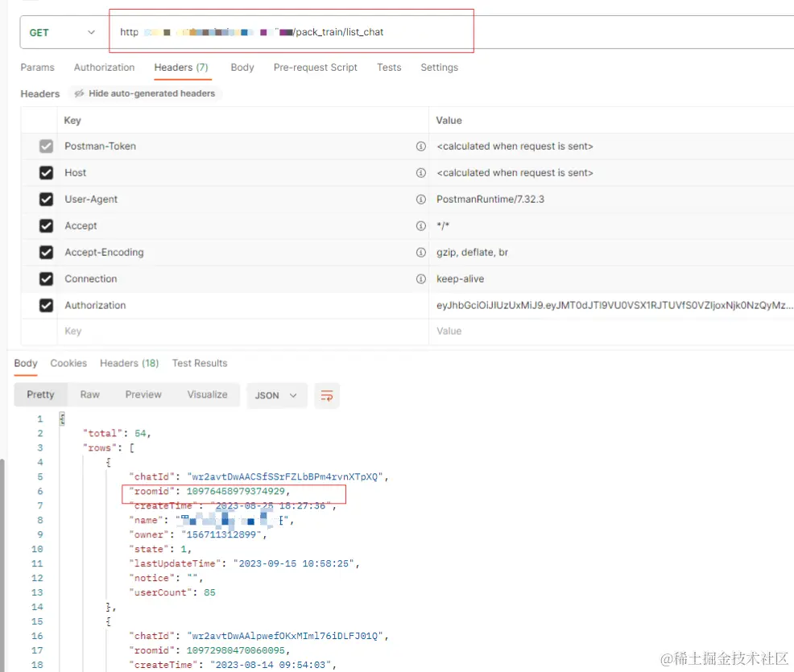Click the owner value 156711312899
This screenshot has width=794, height=672.
[x=221, y=535]
